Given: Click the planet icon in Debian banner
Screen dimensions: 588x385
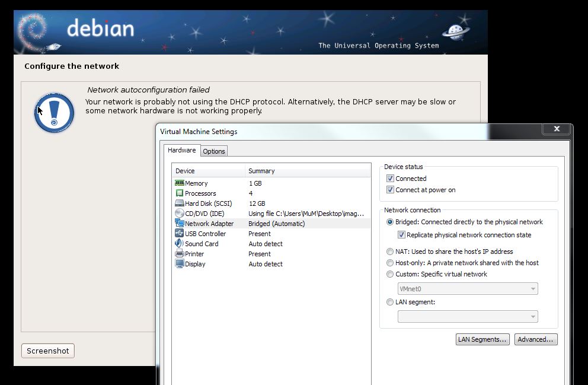Looking at the screenshot, I should [456, 32].
